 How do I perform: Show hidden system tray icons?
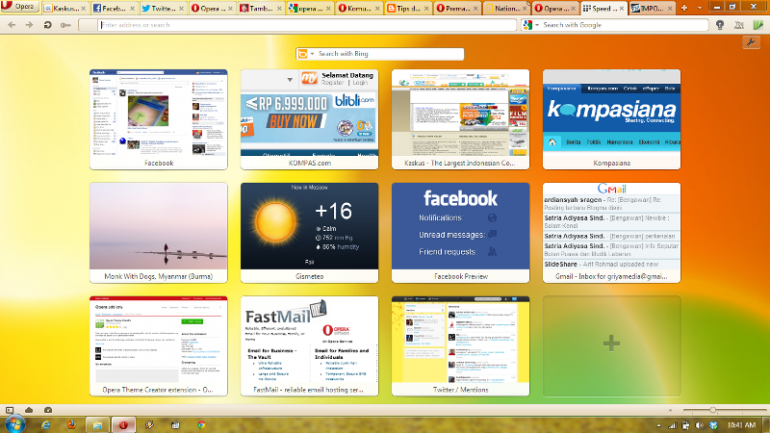[x=659, y=425]
